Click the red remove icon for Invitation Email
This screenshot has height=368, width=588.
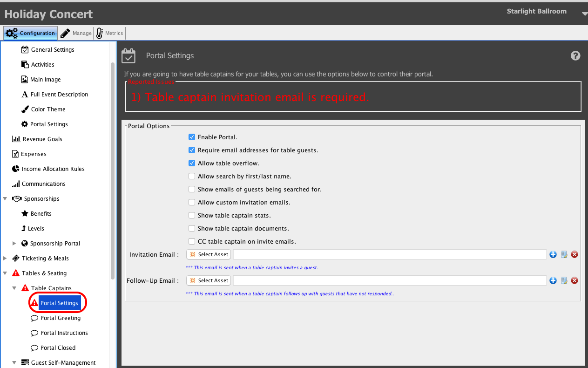574,254
